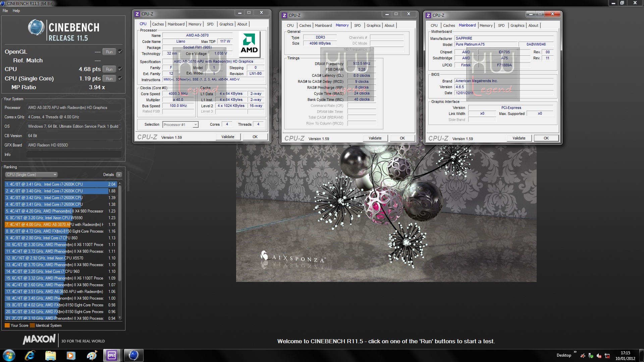Screen dimensions: 644x362
Task: Switch to CPU-Z taskbar button
Action: [112, 355]
